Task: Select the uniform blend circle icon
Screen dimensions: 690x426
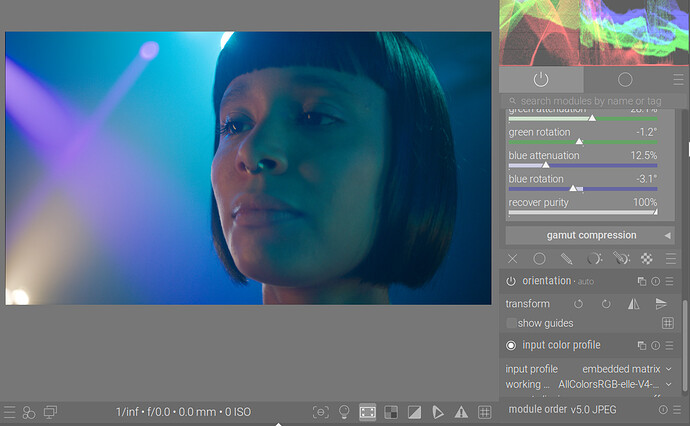Action: click(539, 259)
